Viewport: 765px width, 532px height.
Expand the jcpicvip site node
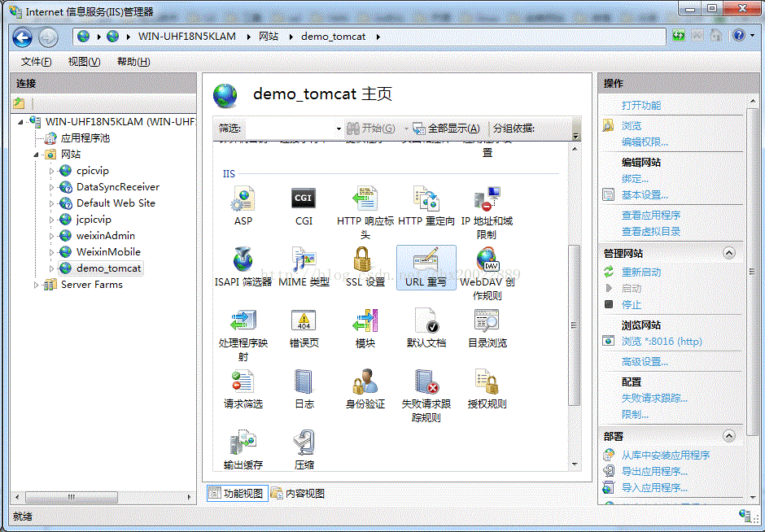[x=51, y=220]
